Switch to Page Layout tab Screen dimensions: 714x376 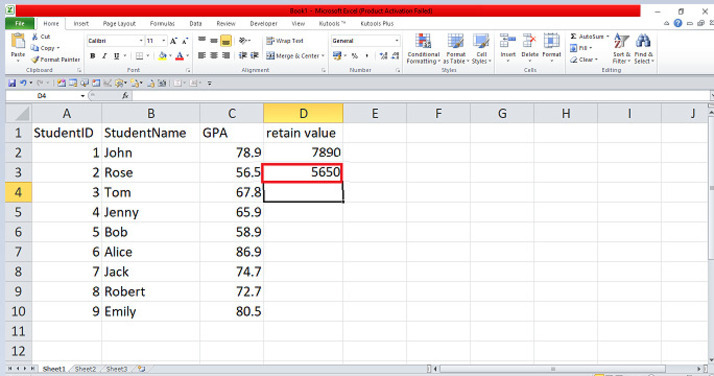119,23
